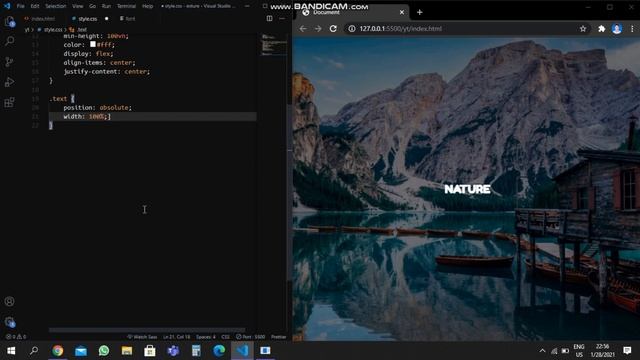Open the Source Control view
Image resolution: width=640 pixels, height=360 pixels.
pos(9,62)
